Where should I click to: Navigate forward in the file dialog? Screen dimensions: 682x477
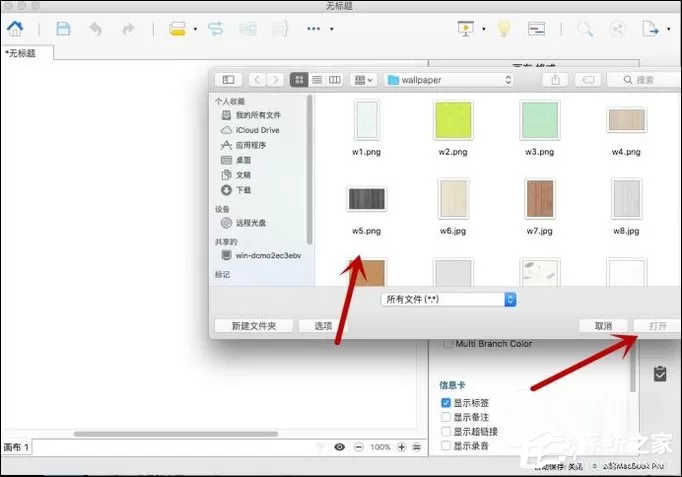point(275,80)
